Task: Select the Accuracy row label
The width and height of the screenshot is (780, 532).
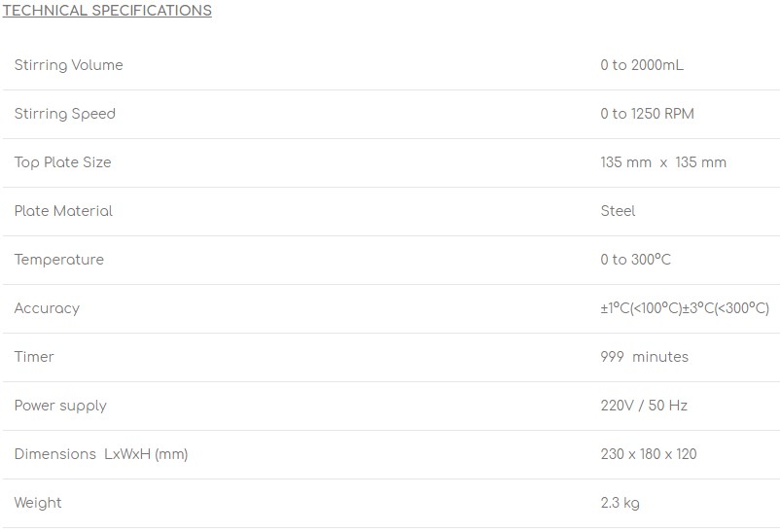Action: (x=47, y=308)
